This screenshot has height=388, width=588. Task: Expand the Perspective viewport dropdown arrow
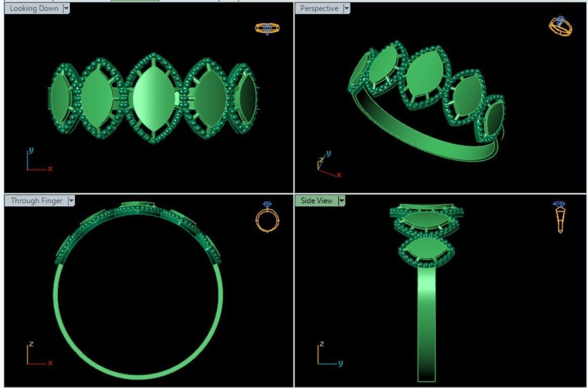(x=346, y=8)
